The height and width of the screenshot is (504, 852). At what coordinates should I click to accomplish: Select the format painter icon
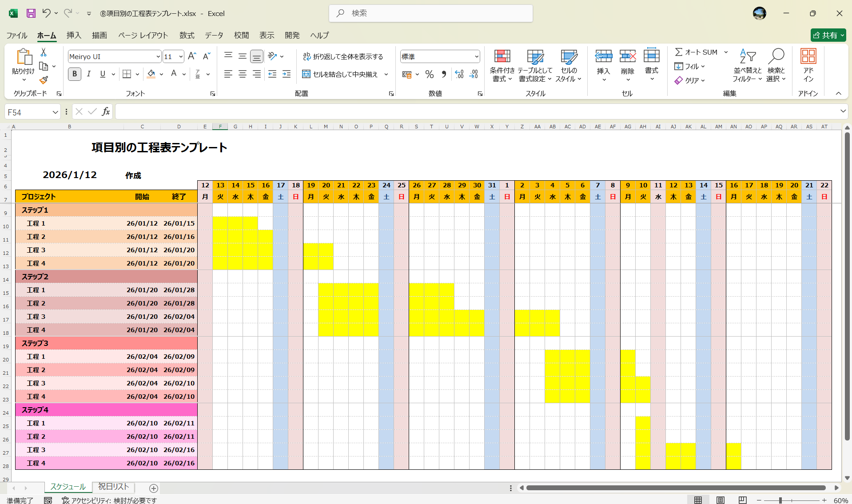[43, 80]
